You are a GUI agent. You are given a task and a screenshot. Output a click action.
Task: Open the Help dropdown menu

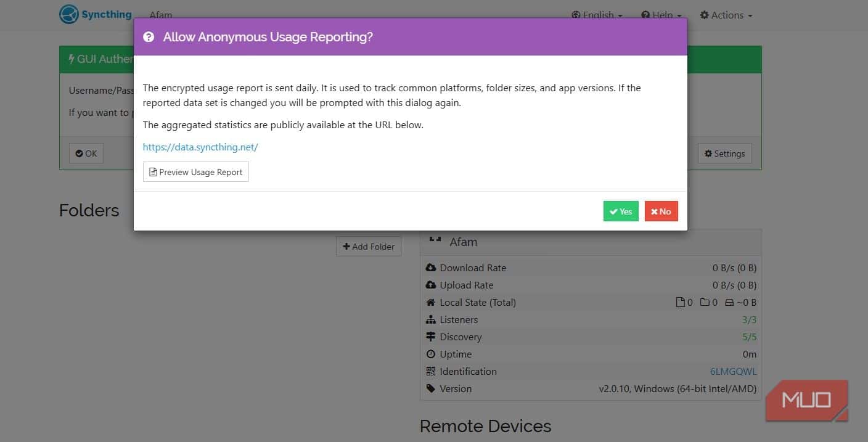pos(661,15)
